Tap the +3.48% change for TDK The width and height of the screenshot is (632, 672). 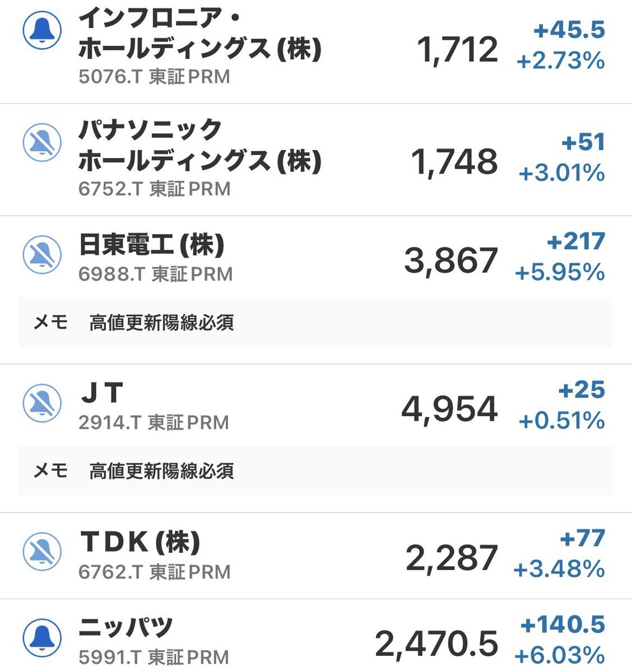pos(559,570)
